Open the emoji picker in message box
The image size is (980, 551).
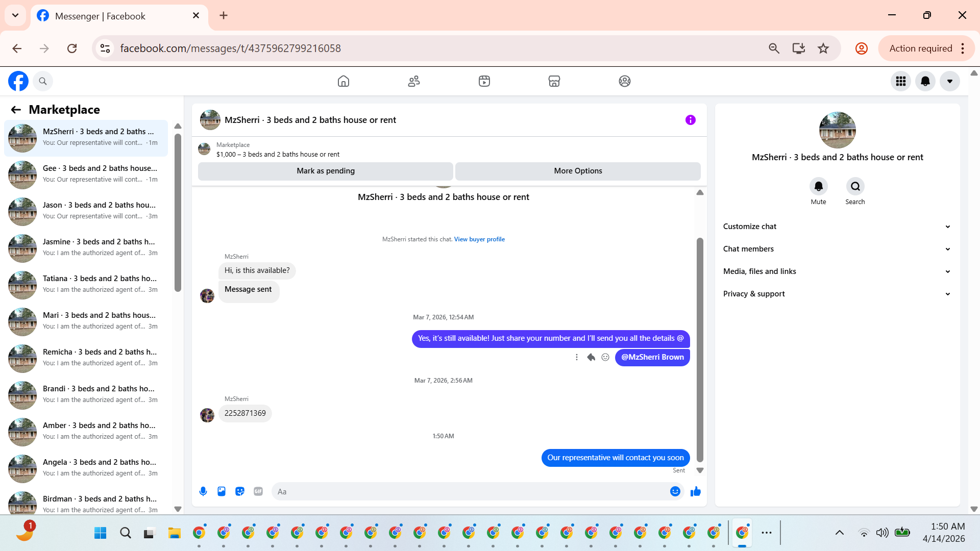pyautogui.click(x=675, y=491)
